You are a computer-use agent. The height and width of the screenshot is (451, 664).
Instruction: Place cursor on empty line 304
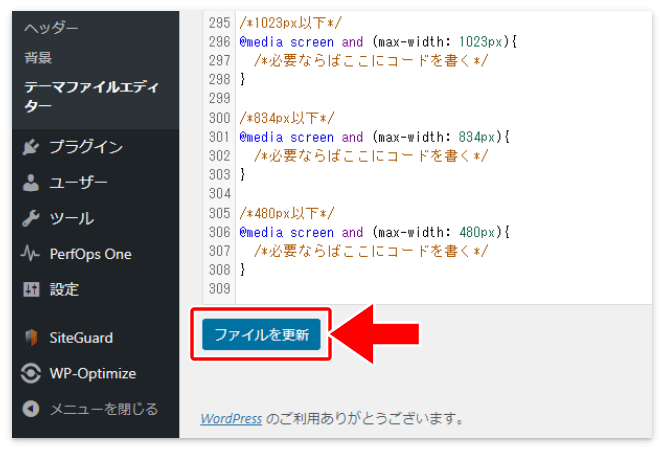tap(443, 194)
